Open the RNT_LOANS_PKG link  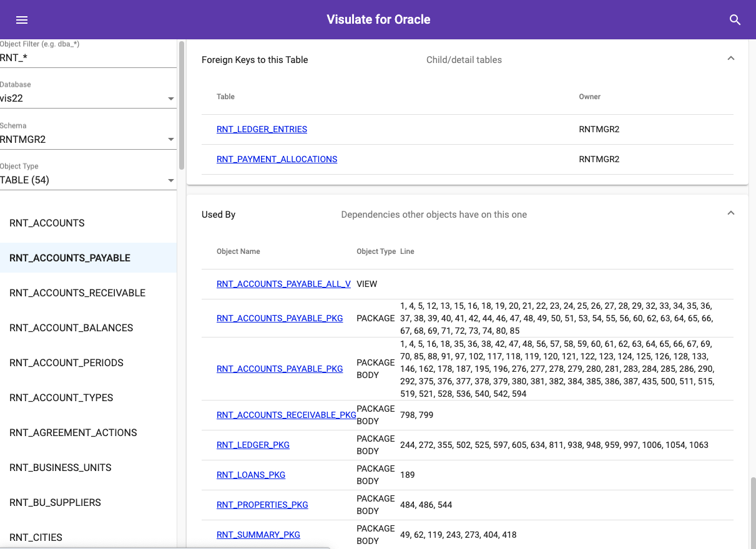click(x=251, y=475)
